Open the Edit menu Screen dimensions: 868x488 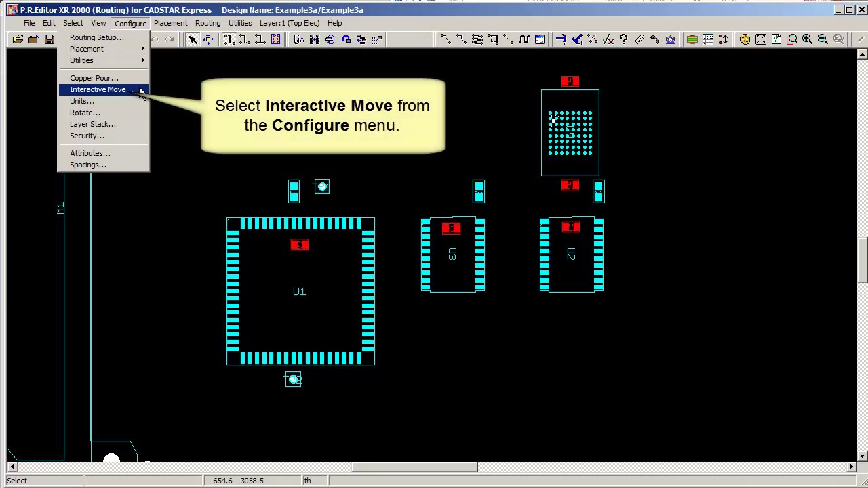tap(49, 23)
